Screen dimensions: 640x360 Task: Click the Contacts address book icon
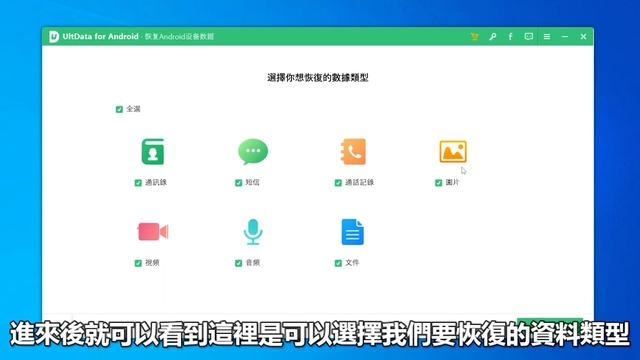tap(153, 152)
